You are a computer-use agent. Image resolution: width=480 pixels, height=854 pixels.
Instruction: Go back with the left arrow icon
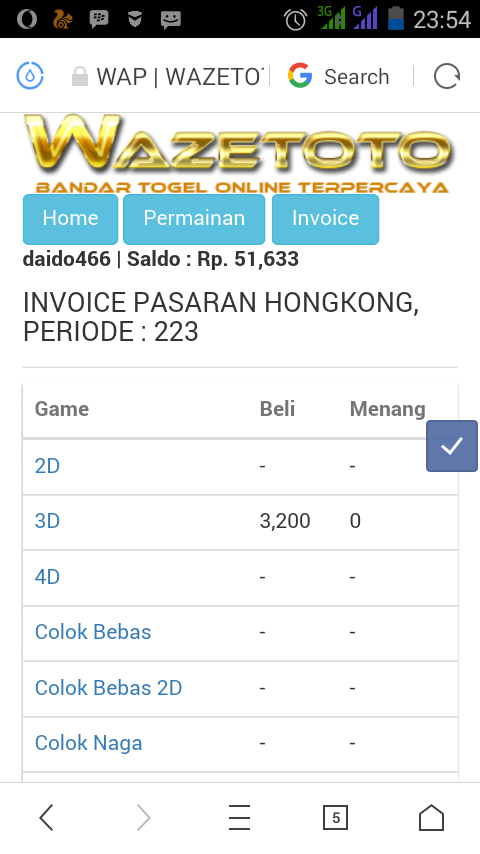tap(47, 818)
